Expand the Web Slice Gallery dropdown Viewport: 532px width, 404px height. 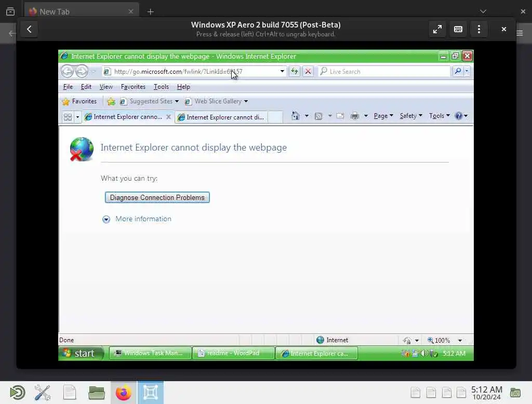[246, 101]
